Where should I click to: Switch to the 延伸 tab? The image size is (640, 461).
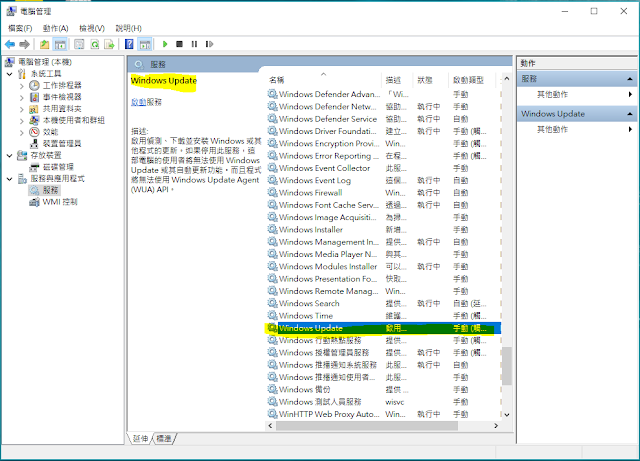(140, 438)
